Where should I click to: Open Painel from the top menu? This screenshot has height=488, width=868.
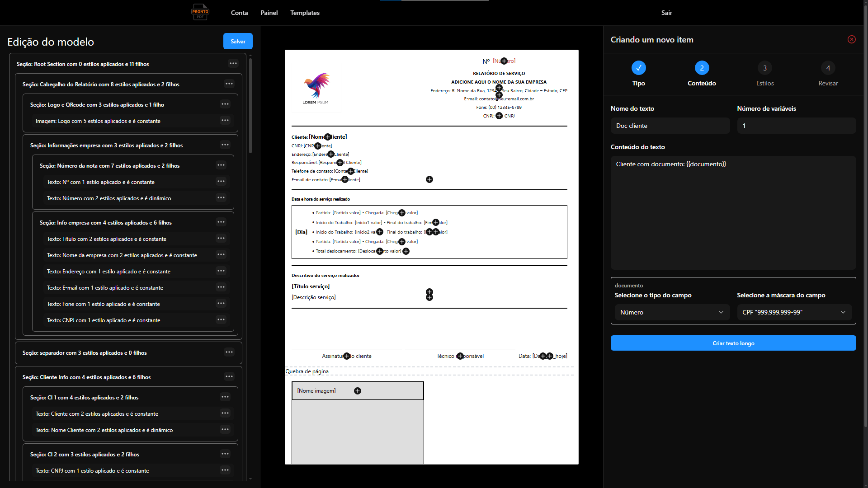[269, 13]
